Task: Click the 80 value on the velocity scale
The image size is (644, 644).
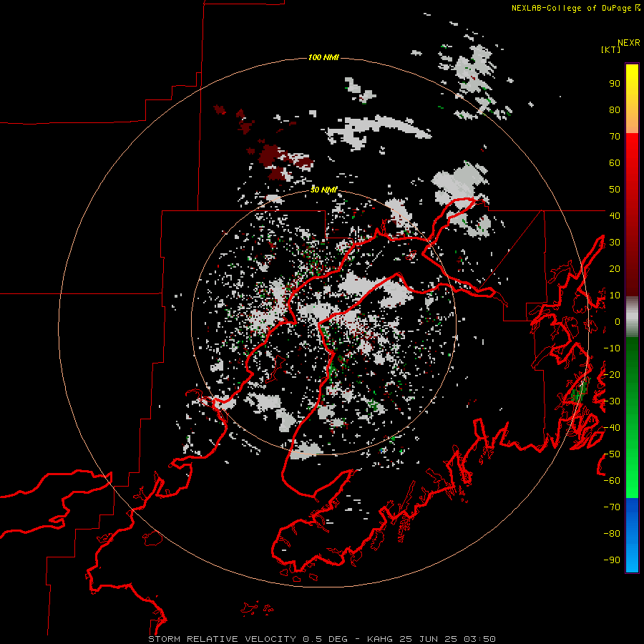Action: click(615, 110)
